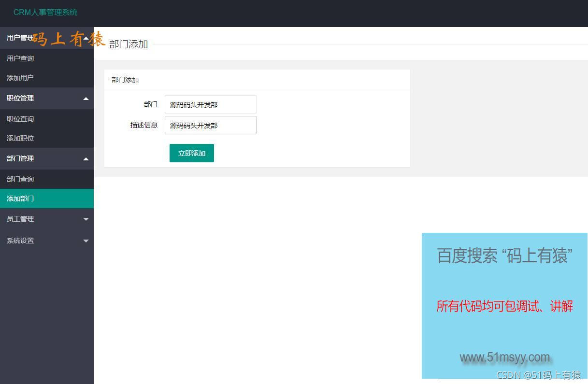
Task: Click the 部门 field label
Action: pos(151,104)
